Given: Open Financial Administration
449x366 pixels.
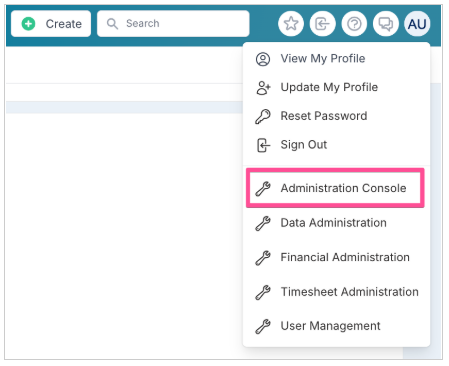Looking at the screenshot, I should click(x=337, y=257).
